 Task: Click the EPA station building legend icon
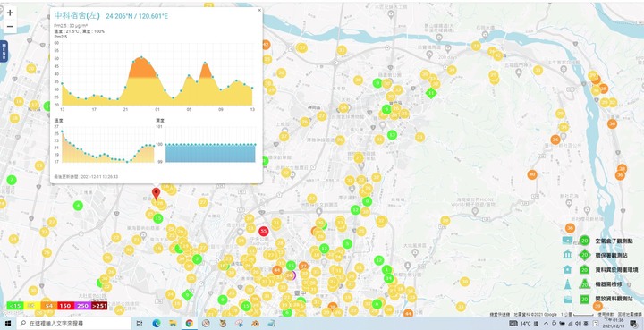click(568, 255)
